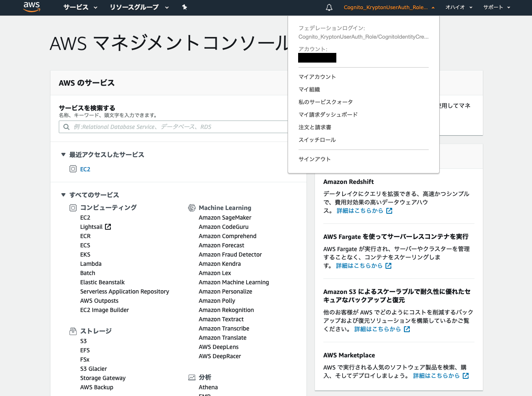532x396 pixels.
Task: Select サインアウト from the account menu
Action: 314,159
